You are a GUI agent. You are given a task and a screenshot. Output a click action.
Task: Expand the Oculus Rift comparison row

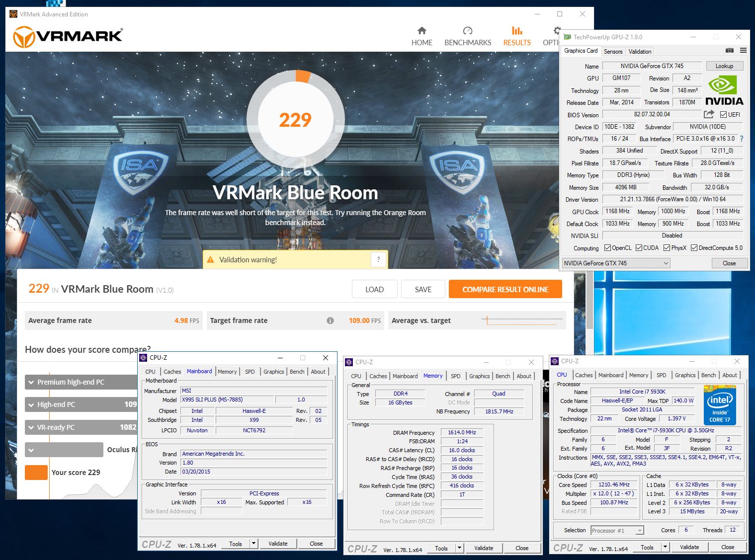point(31,450)
